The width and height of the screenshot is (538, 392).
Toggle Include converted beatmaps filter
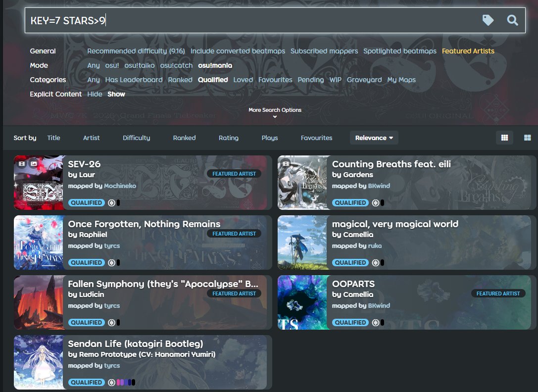click(x=238, y=51)
